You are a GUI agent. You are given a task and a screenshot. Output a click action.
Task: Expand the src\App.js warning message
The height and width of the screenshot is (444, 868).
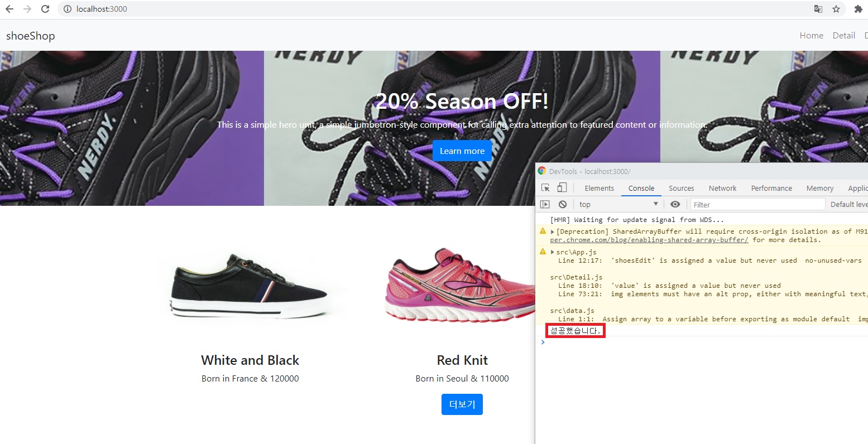point(553,252)
